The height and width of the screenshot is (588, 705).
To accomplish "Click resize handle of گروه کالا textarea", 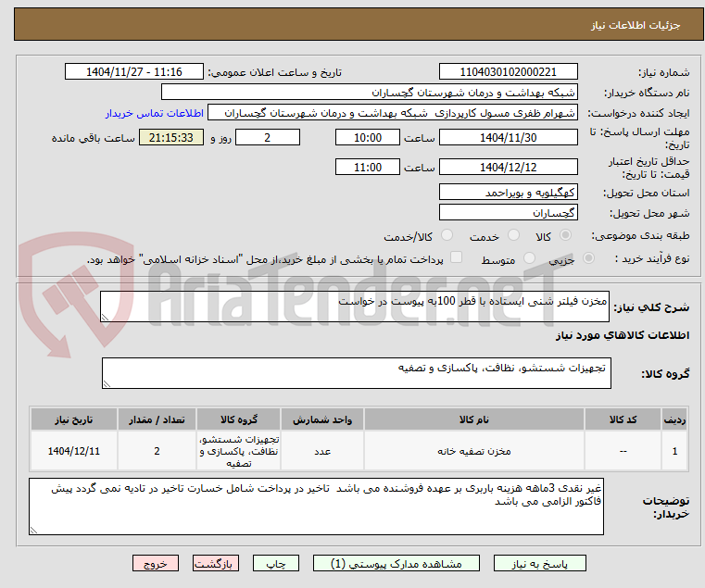I will 107,384.
